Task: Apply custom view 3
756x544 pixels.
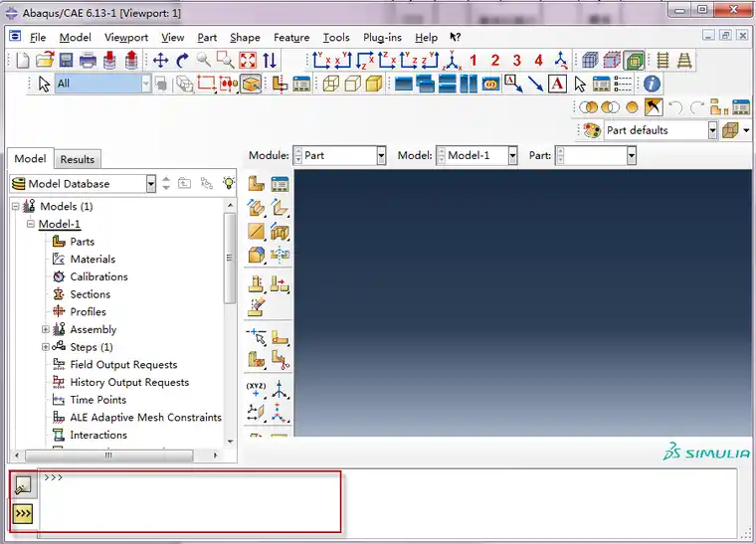Action: 517,61
